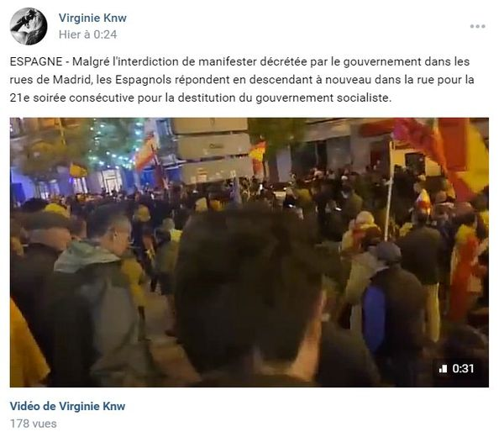This screenshot has height=432, width=504.
Task: Click the Virginie Knw author name
Action: (92, 18)
